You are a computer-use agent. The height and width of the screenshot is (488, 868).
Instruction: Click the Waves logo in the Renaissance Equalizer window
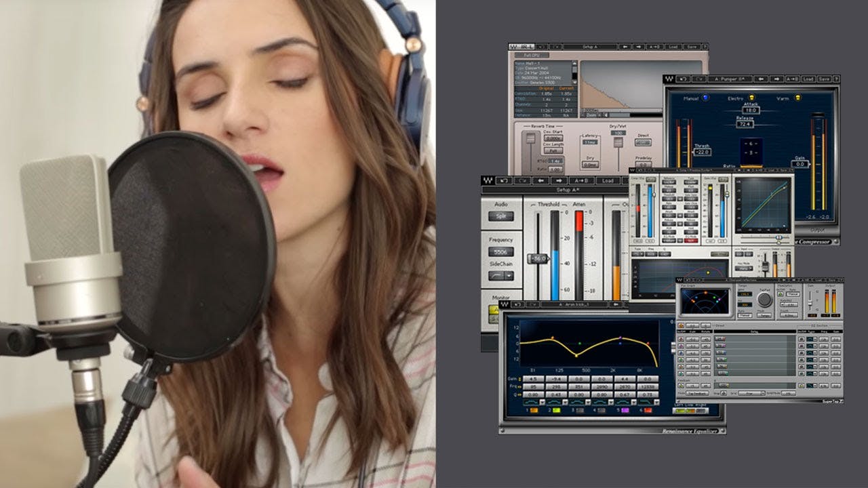504,304
